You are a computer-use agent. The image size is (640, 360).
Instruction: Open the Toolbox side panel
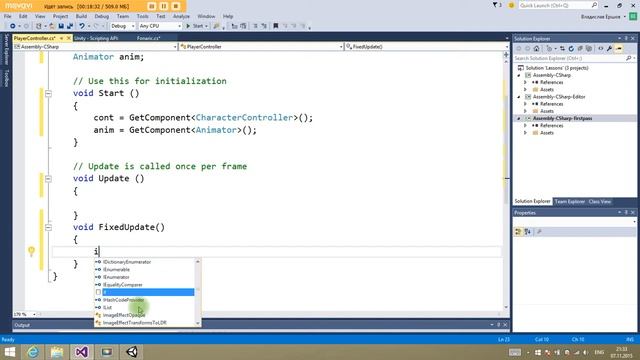pyautogui.click(x=6, y=78)
